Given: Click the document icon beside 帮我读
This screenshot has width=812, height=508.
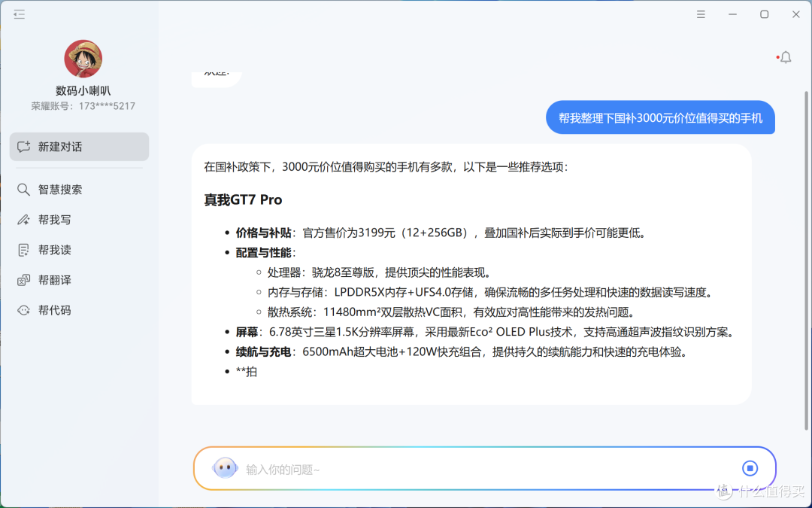Looking at the screenshot, I should click(23, 251).
